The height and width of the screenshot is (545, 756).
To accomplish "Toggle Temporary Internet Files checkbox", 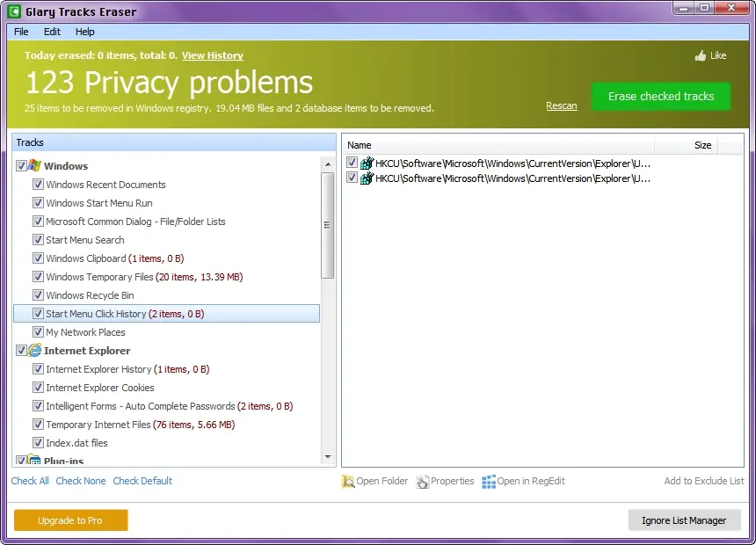I will 38,424.
